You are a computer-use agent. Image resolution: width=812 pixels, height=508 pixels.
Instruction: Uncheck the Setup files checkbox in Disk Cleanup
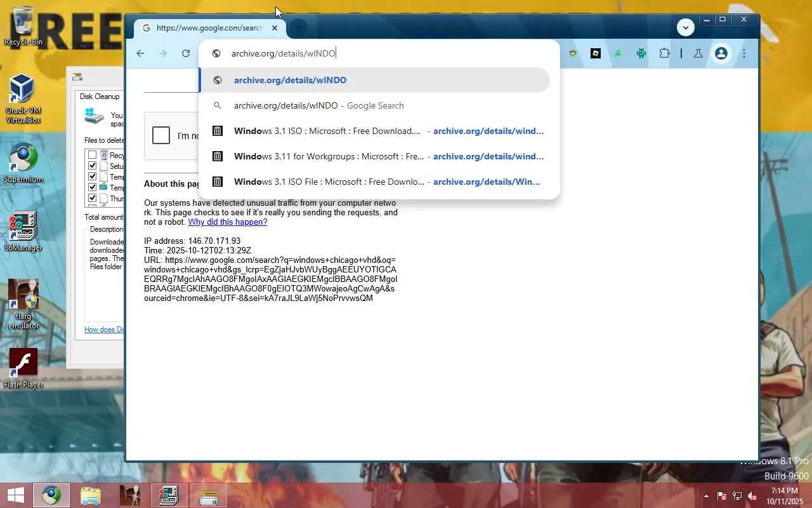click(x=93, y=166)
